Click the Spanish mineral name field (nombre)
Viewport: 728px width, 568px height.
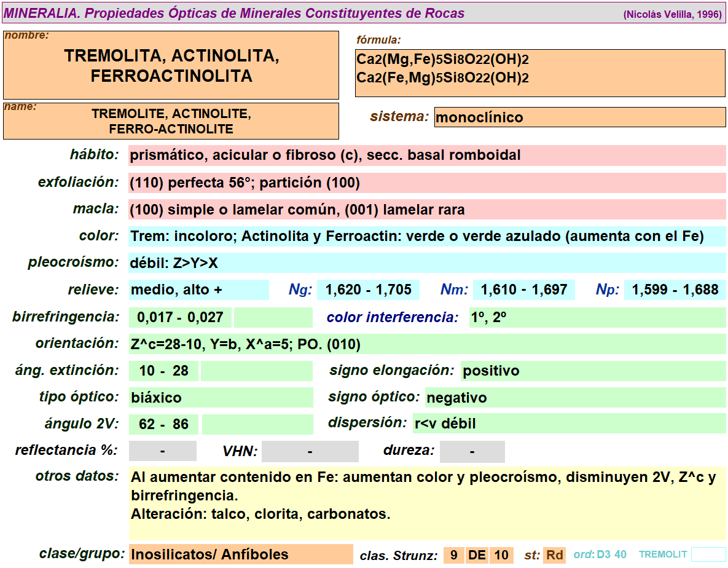[171, 65]
